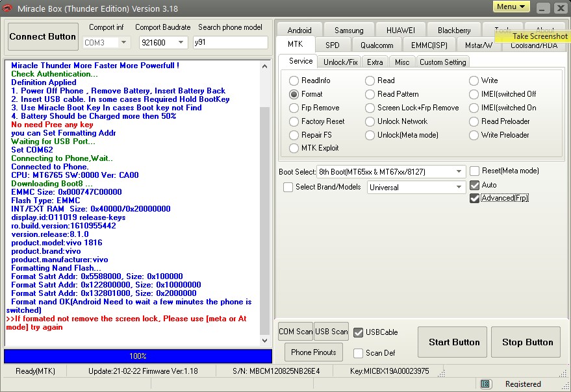Expand the Comport Baudrate 921600 dropdown
Image resolution: width=571 pixels, height=392 pixels.
point(181,43)
